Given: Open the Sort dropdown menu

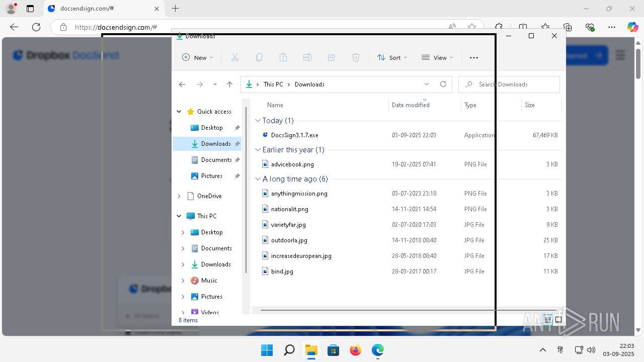Looking at the screenshot, I should tap(392, 58).
